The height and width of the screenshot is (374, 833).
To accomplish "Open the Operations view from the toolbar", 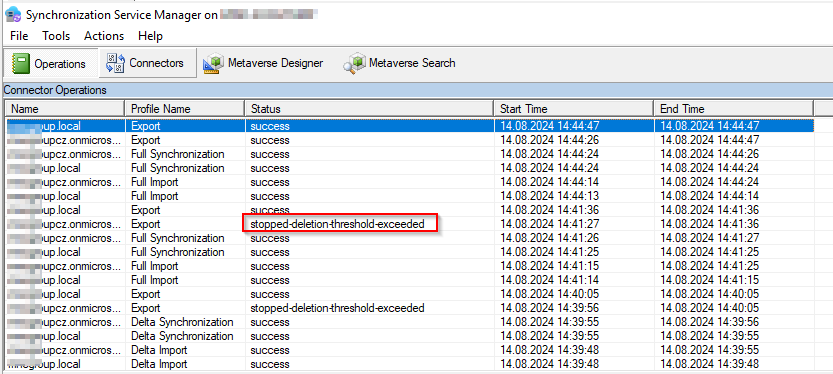I will (x=50, y=64).
